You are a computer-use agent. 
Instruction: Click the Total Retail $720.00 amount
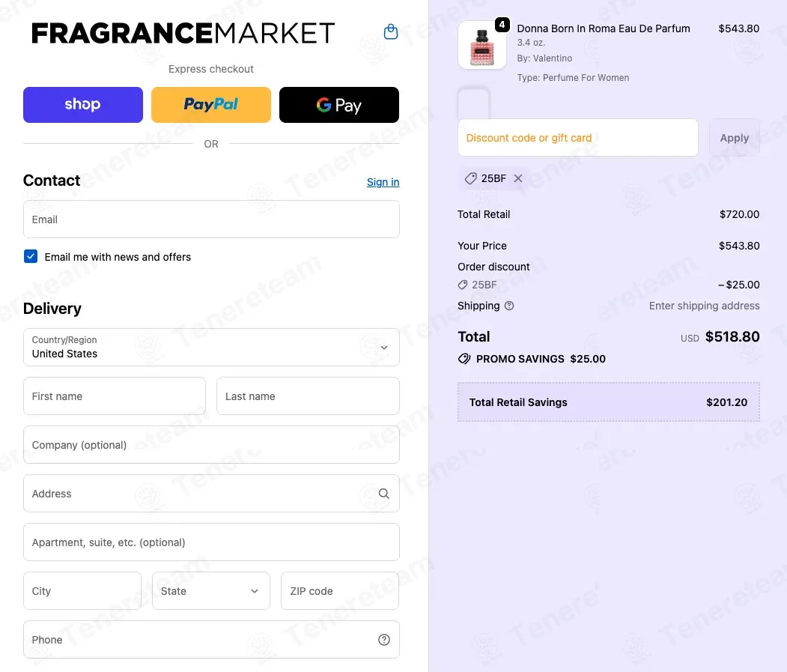point(739,214)
